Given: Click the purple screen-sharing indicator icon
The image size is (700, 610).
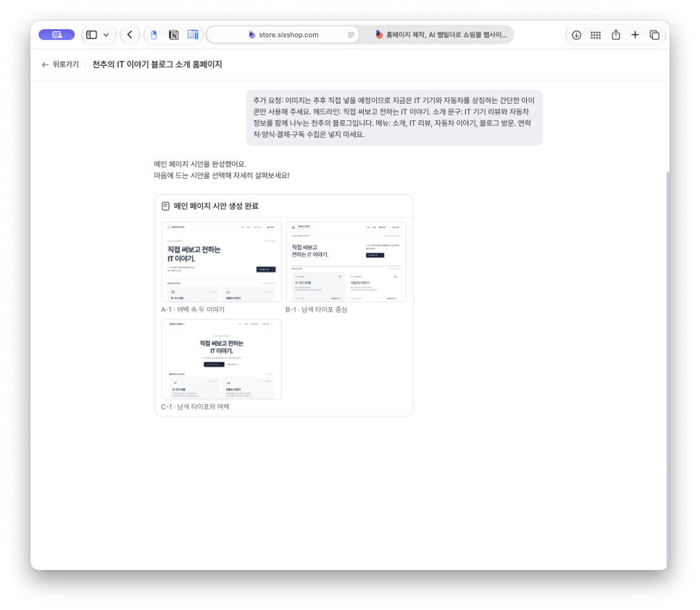Looking at the screenshot, I should [57, 35].
